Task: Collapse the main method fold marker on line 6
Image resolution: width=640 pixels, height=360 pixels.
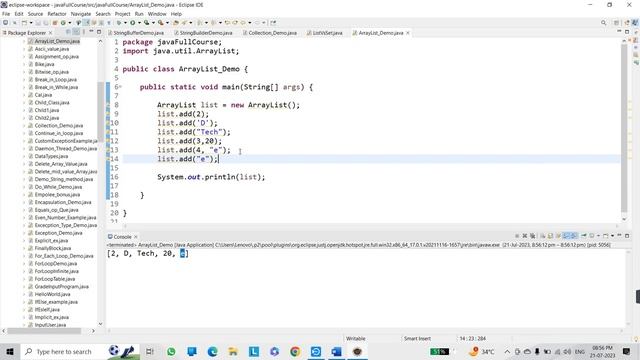Action: (120, 87)
